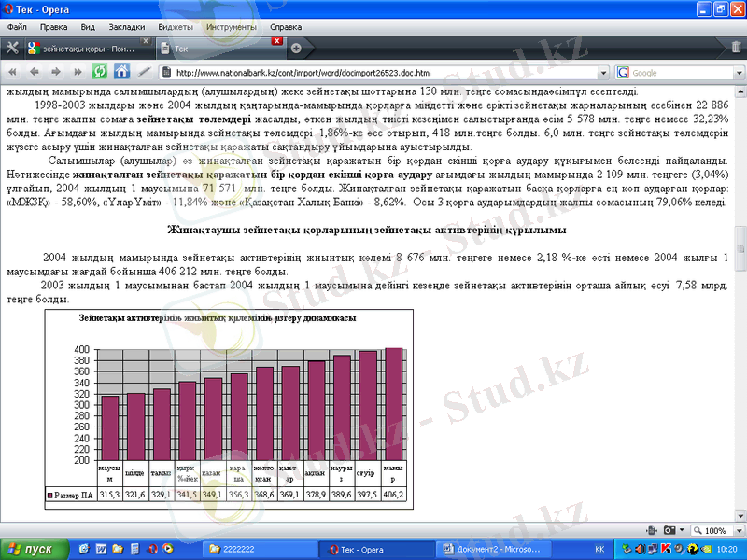Expand the address bar URL dropdown
This screenshot has height=560, width=747.
pos(605,72)
